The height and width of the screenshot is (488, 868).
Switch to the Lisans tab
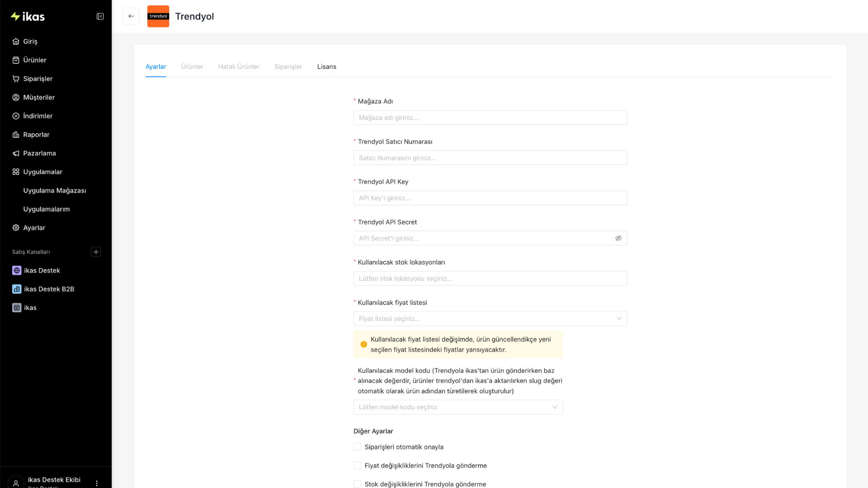pyautogui.click(x=327, y=67)
